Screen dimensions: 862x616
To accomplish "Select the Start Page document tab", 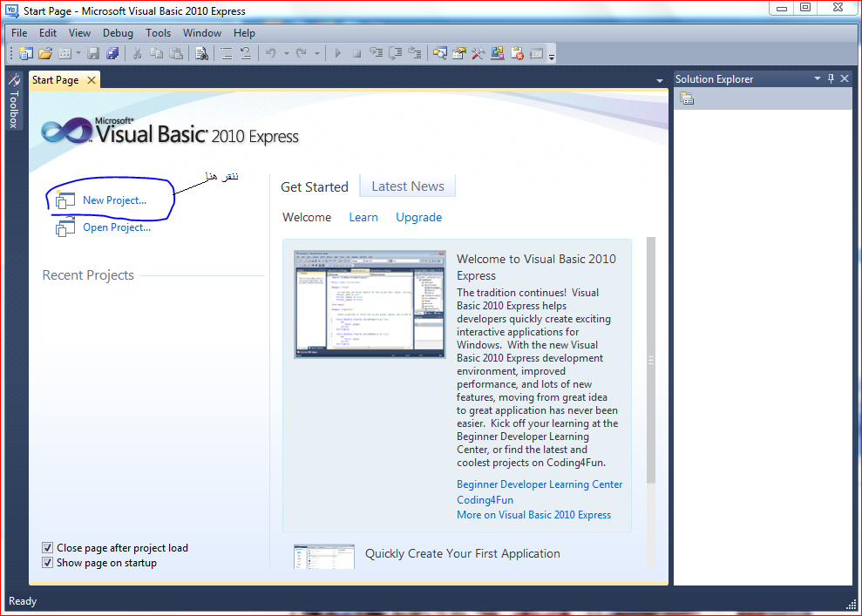I will (x=55, y=80).
